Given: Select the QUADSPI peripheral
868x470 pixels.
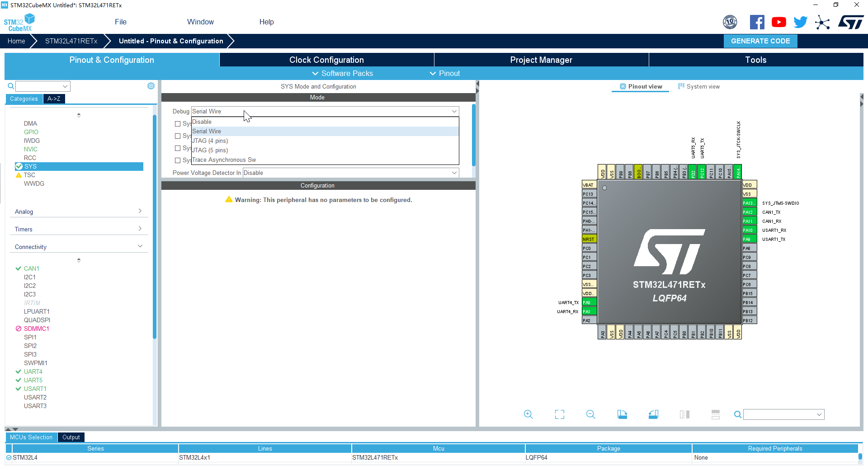Looking at the screenshot, I should pos(37,320).
